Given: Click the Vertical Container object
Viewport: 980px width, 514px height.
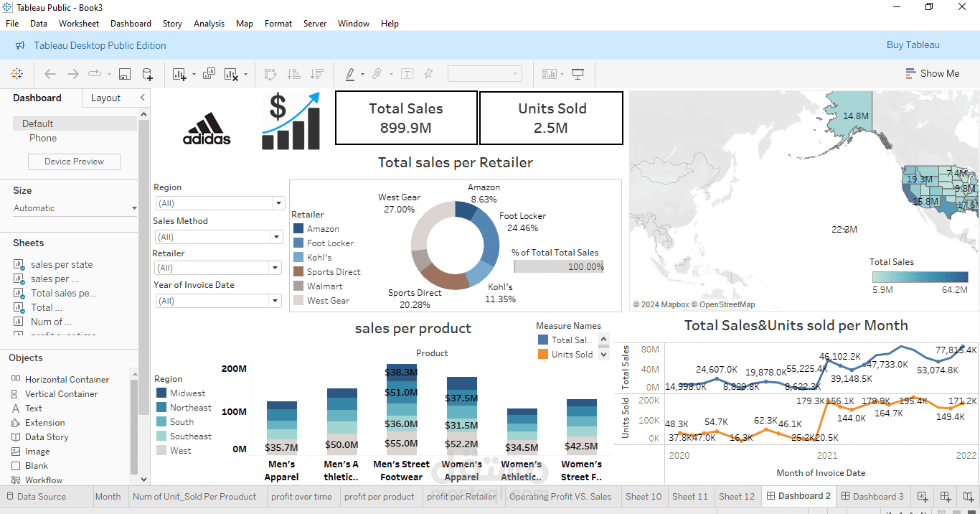Looking at the screenshot, I should pos(61,394).
